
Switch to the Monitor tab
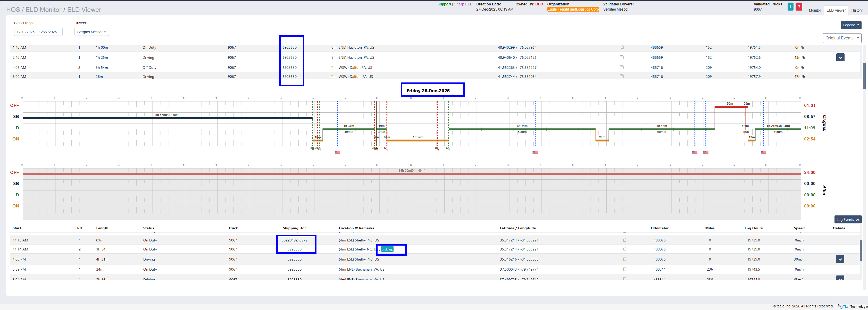[815, 11]
